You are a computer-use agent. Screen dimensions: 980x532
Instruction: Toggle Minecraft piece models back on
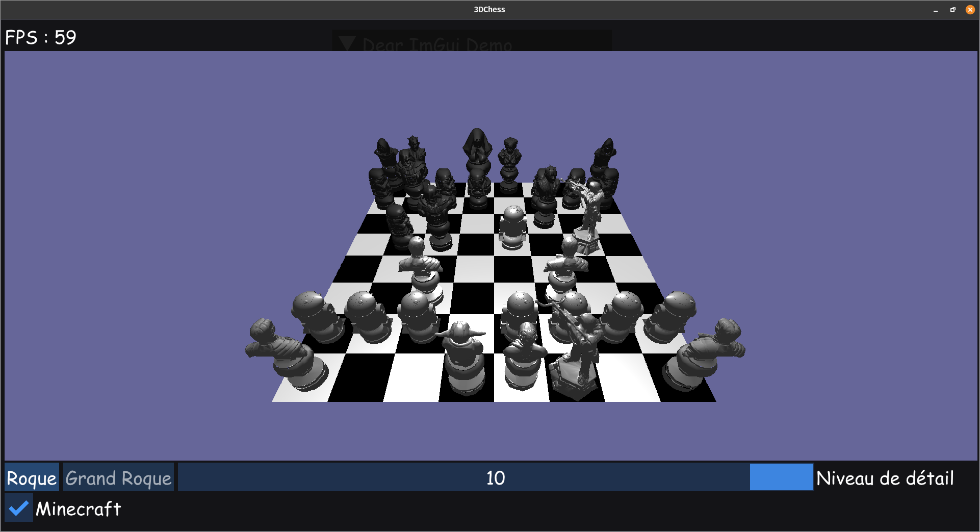[x=19, y=509]
